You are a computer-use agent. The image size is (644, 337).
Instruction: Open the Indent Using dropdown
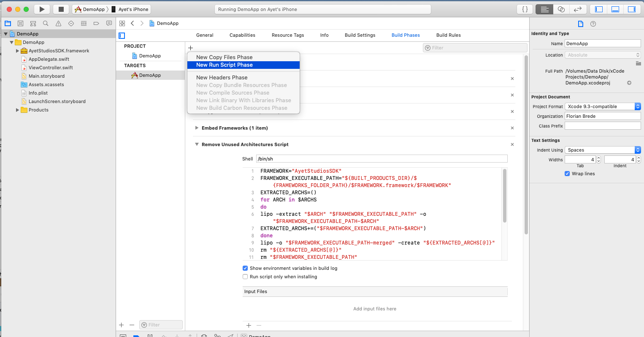pyautogui.click(x=603, y=150)
